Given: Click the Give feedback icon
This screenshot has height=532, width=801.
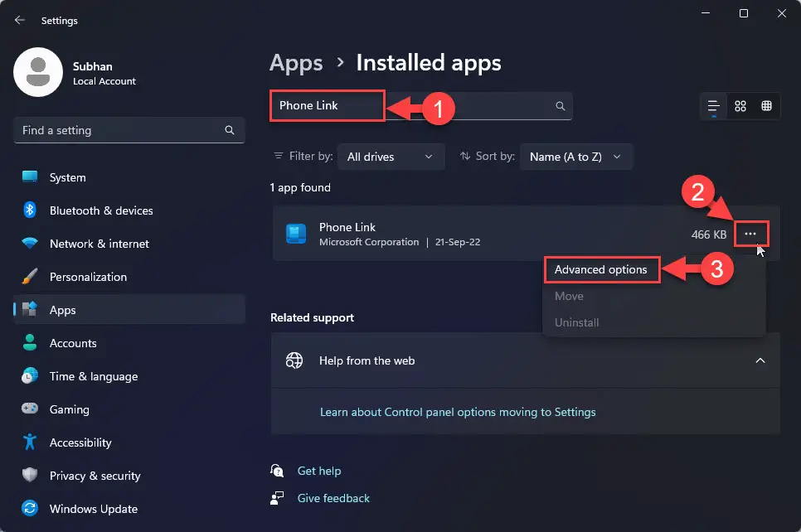Looking at the screenshot, I should [277, 498].
